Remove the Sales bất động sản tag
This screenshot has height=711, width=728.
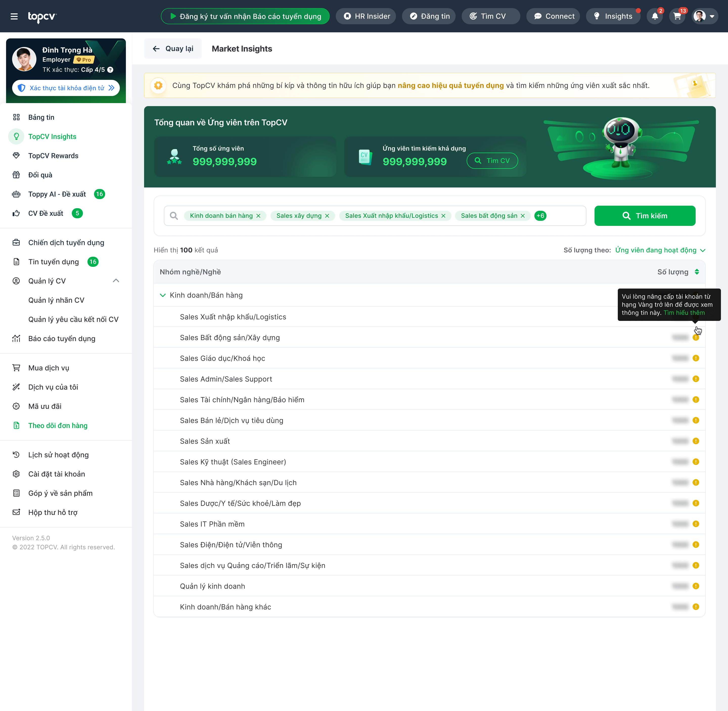coord(522,216)
